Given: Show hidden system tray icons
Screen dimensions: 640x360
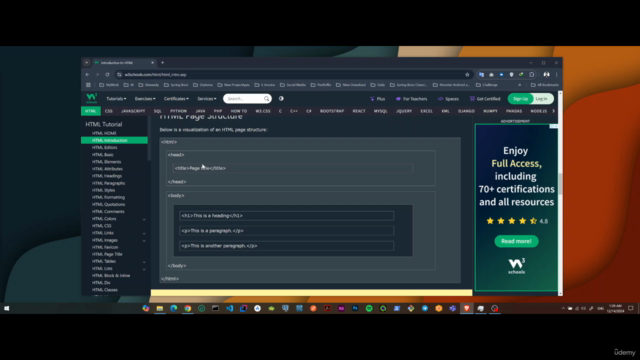Looking at the screenshot, I should tap(563, 309).
